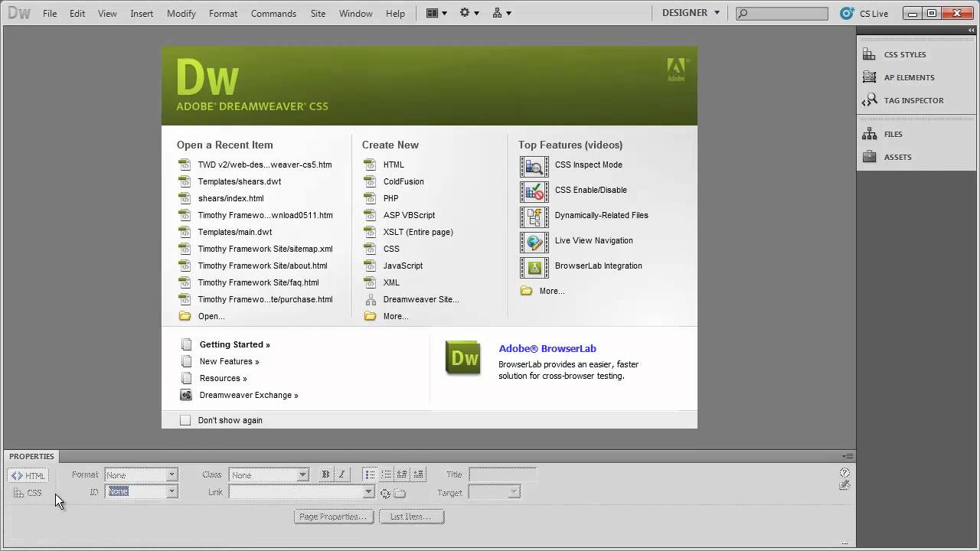Click the CS Live icon
The height and width of the screenshot is (551, 980).
pos(846,13)
